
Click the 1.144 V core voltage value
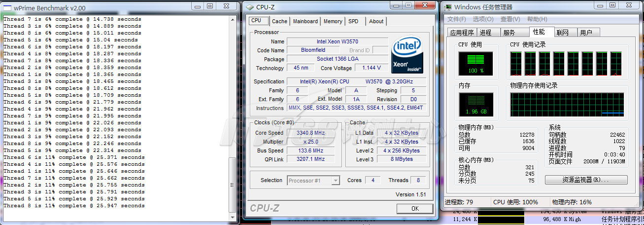tap(371, 68)
